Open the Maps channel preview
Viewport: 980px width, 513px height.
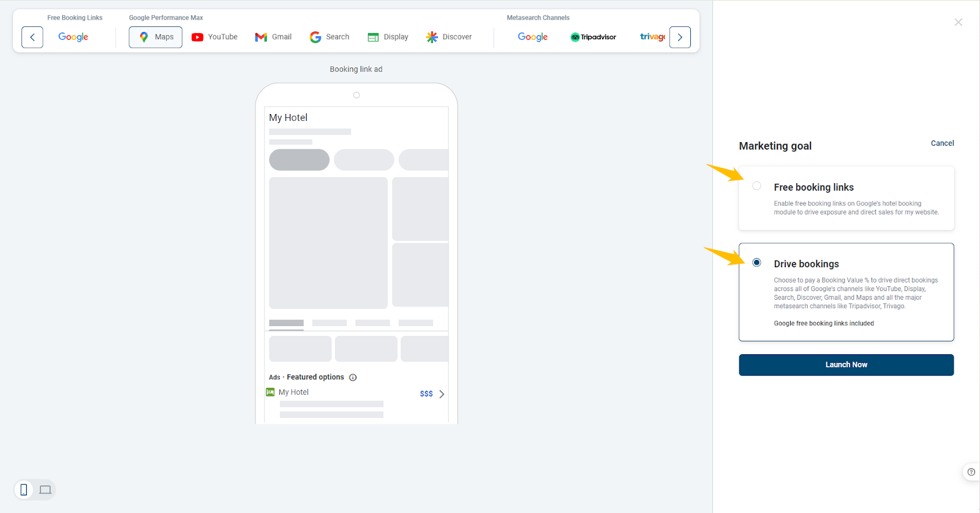[x=156, y=37]
